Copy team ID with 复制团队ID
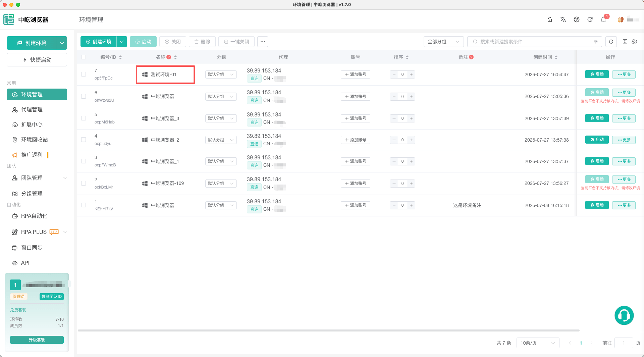The height and width of the screenshot is (357, 644). pyautogui.click(x=52, y=297)
